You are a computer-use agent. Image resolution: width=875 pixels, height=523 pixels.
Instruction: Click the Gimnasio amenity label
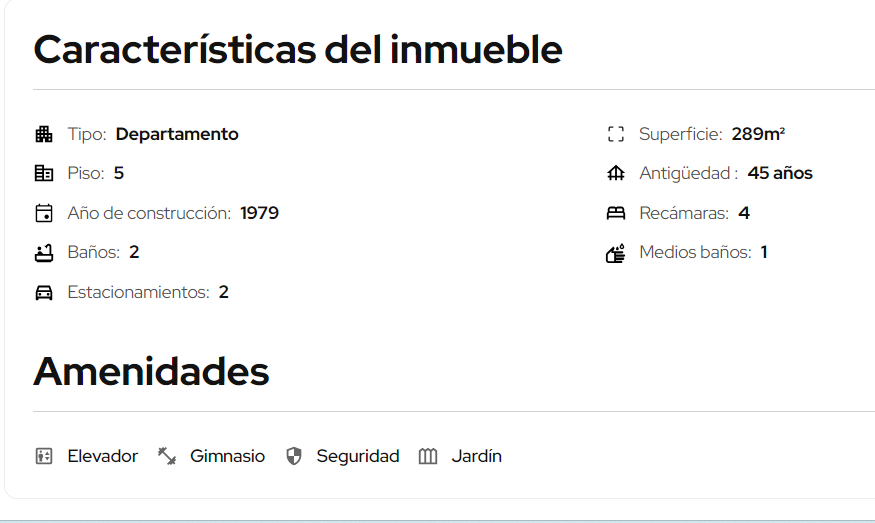(227, 456)
